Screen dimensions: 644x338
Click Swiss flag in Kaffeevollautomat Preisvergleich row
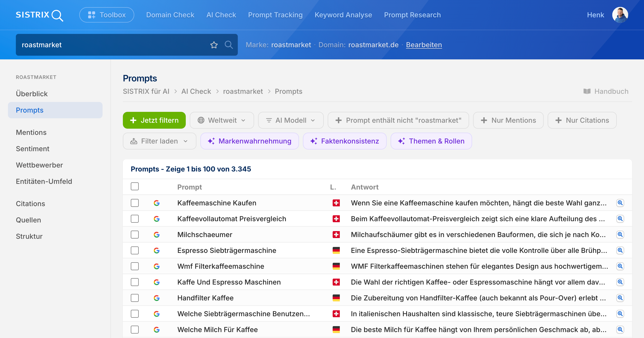pos(336,219)
